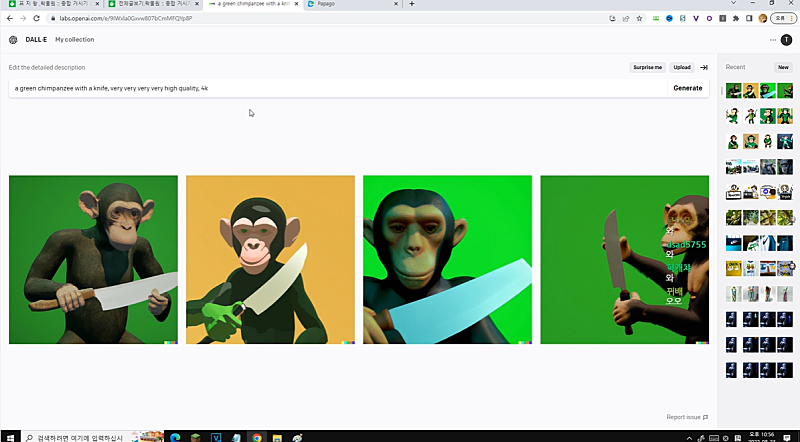The width and height of the screenshot is (800, 442).
Task: Open the user profile avatar 'T'
Action: point(786,40)
